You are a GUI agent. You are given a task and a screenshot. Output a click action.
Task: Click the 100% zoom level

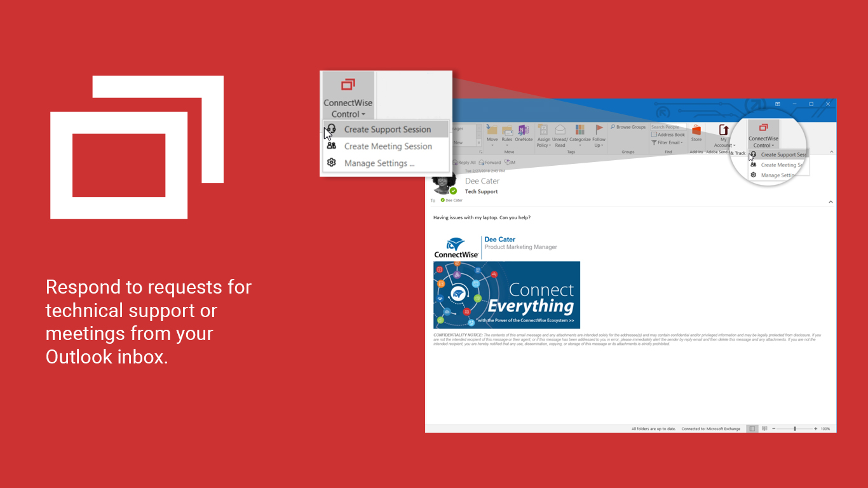(825, 429)
